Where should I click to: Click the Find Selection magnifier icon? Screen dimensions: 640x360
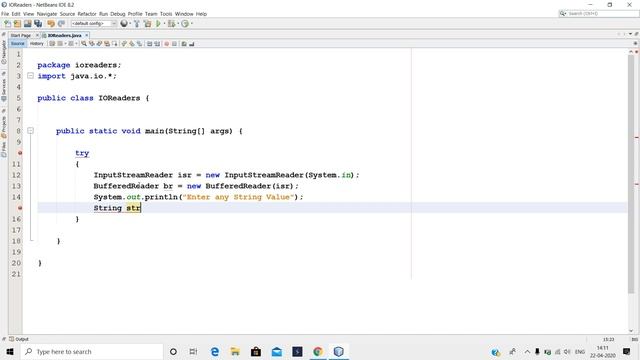[84, 44]
